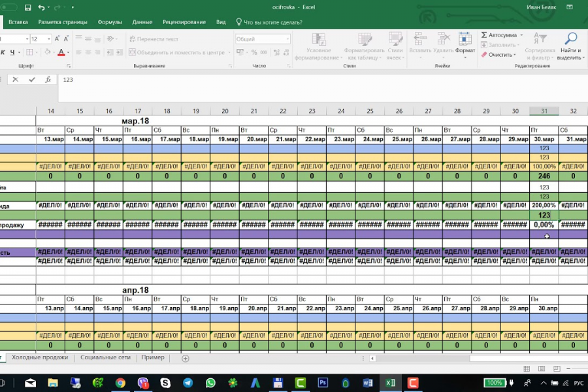Viewport: 588px width, 392px height.
Task: Open the Font group dialog launcher
Action: (x=69, y=66)
